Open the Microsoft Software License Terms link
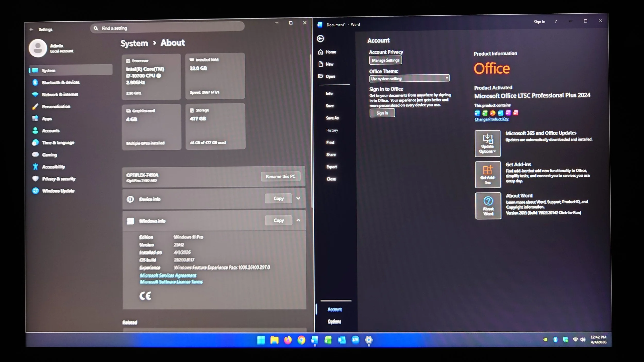The image size is (644, 362). (171, 282)
